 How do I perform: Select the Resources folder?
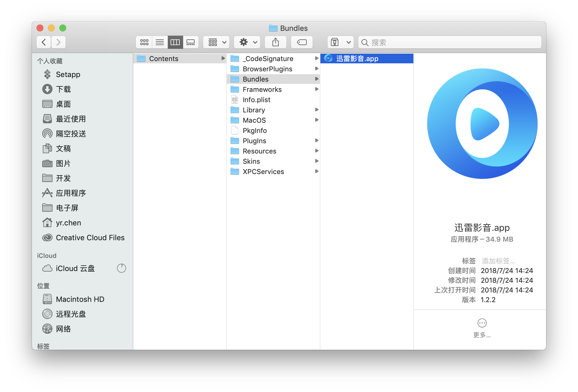259,151
